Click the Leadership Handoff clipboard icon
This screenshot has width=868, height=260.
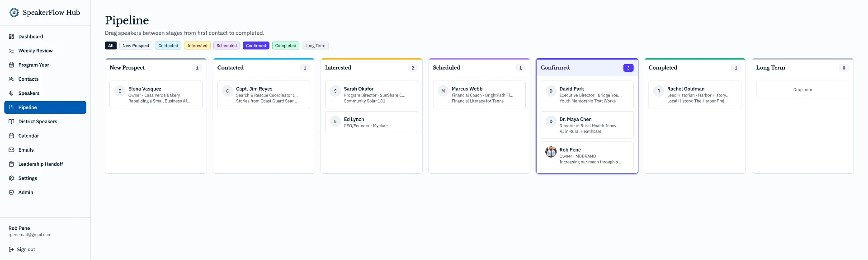coord(11,164)
